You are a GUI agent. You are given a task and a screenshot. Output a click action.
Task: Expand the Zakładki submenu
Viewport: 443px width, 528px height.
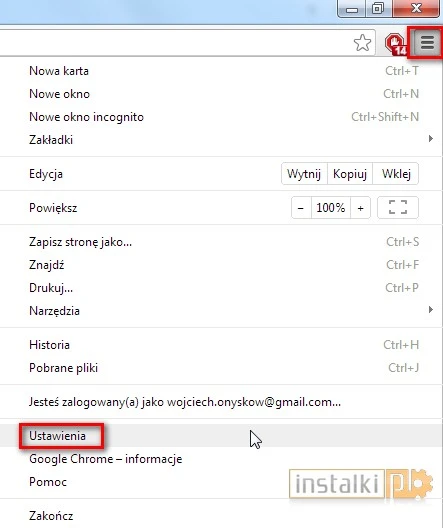(221, 140)
